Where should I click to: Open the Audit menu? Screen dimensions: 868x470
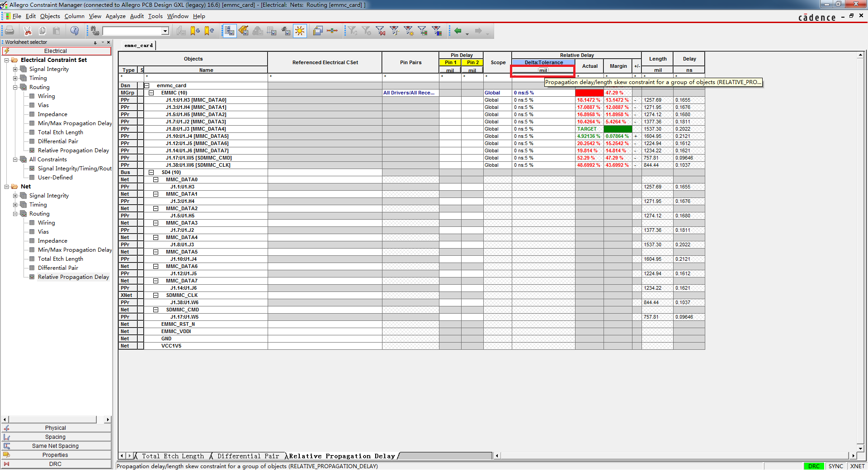137,16
